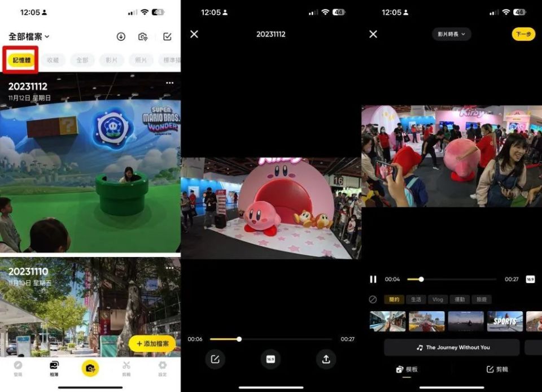Open the music track The Journey Without You

(452, 347)
